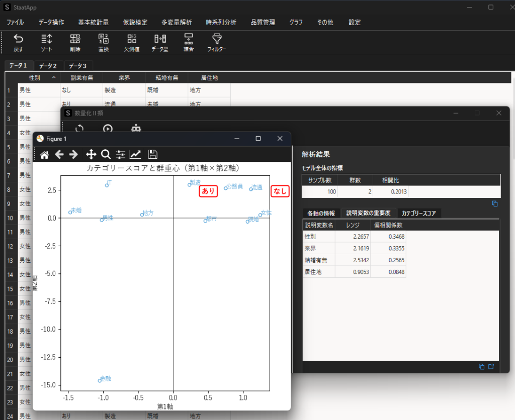Select the 結合 join button
This screenshot has width=515, height=420.
click(188, 42)
